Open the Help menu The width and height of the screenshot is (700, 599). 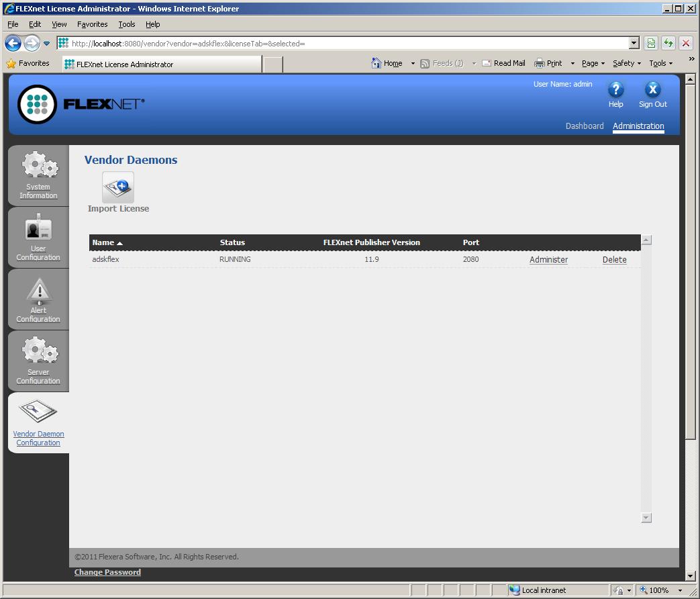[152, 24]
